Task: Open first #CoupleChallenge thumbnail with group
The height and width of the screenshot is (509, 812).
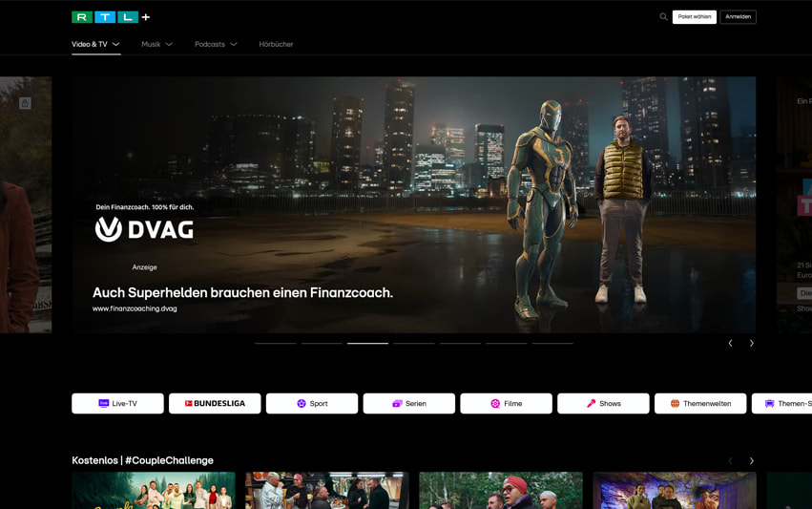Action: click(x=154, y=490)
